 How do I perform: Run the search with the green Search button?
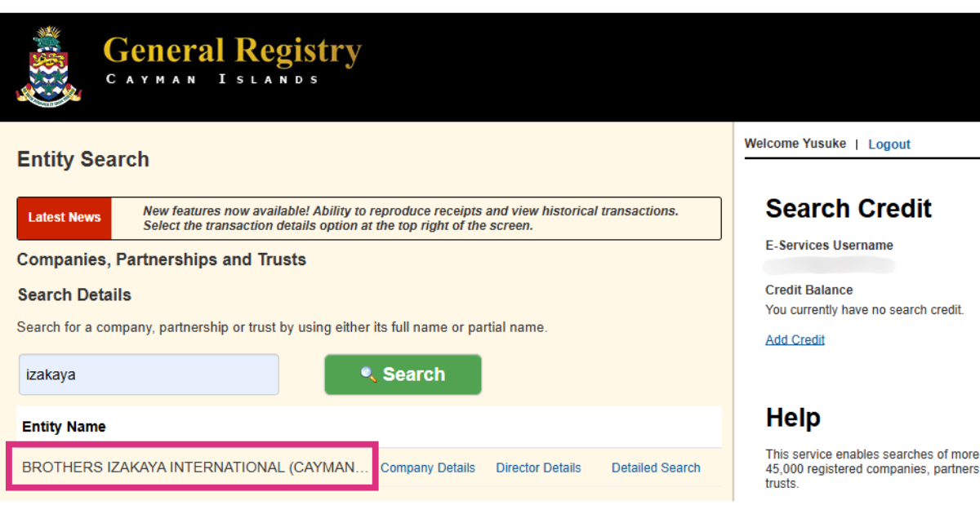point(403,374)
